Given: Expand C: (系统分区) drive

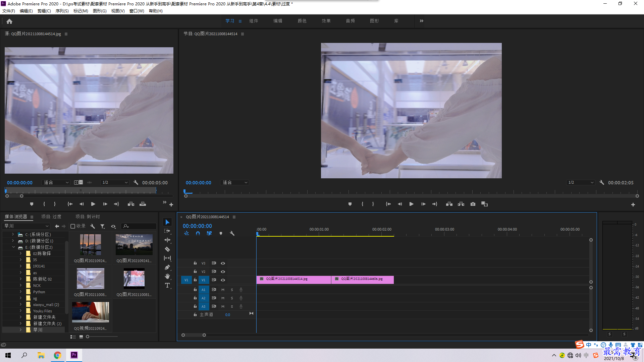Looking at the screenshot, I should tap(13, 234).
